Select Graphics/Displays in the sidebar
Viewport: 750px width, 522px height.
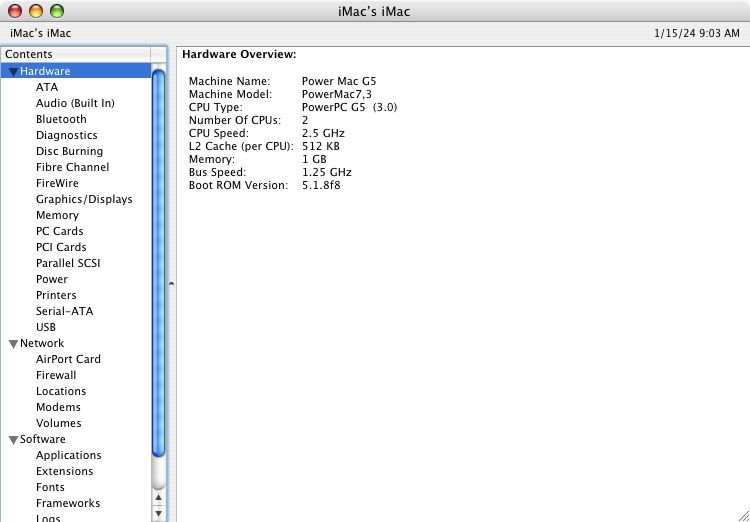(84, 199)
